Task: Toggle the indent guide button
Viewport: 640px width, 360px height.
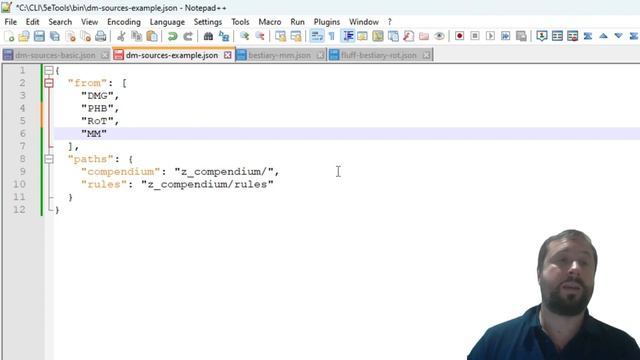Action: point(347,36)
